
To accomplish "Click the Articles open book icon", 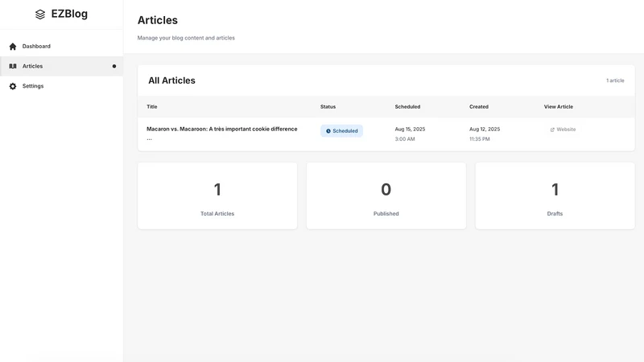I will [x=13, y=66].
